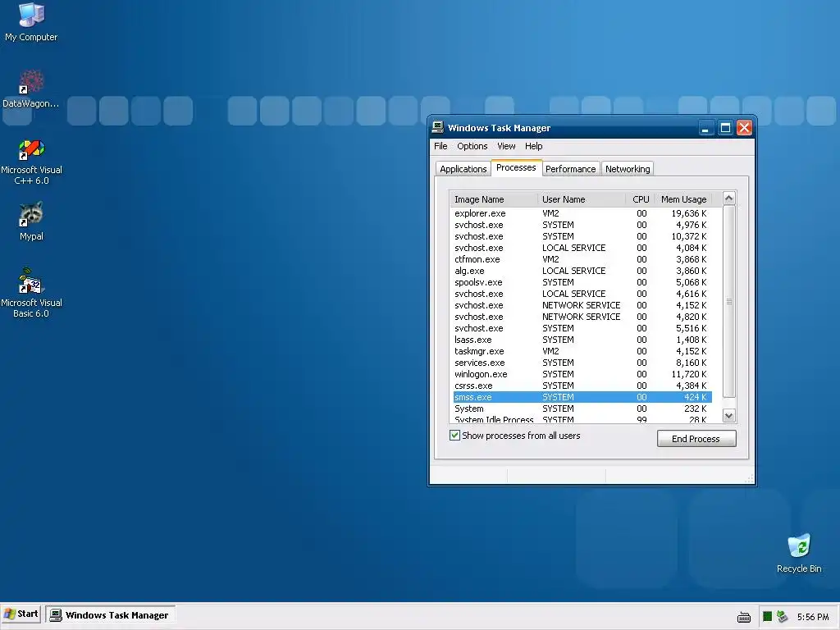Sort by CPU column header
Screen dimensions: 840x630
click(x=640, y=199)
